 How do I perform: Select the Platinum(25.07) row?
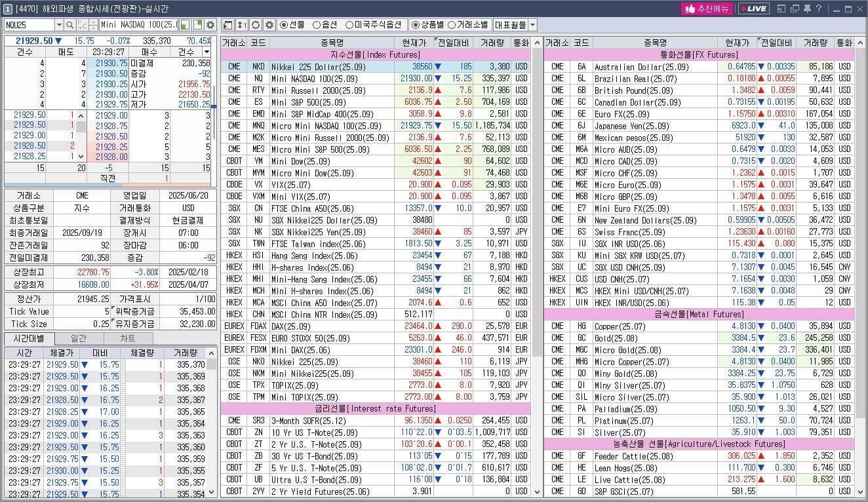699,420
